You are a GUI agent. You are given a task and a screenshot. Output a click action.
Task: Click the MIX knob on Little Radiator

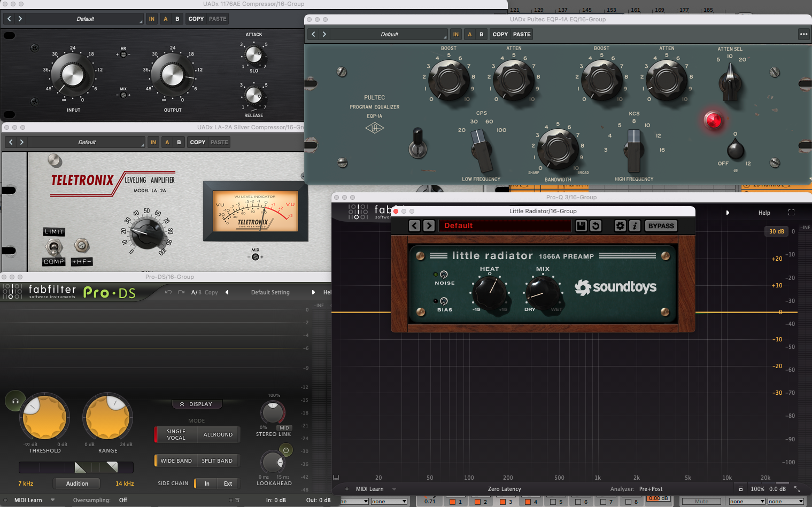543,293
